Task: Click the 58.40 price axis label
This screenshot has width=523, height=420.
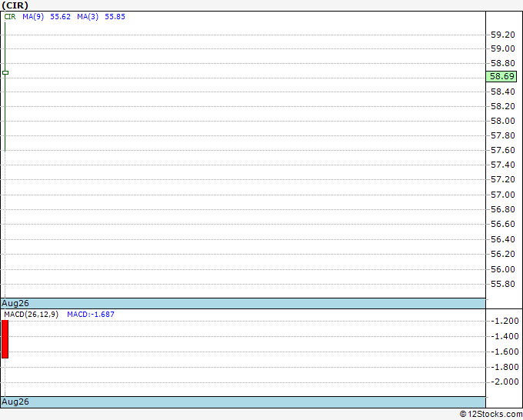Action: pos(503,92)
